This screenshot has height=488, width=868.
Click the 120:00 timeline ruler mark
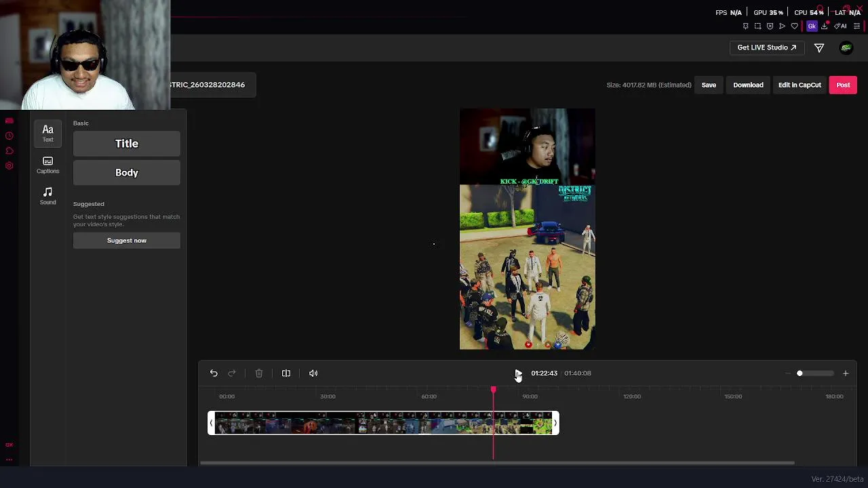point(632,396)
